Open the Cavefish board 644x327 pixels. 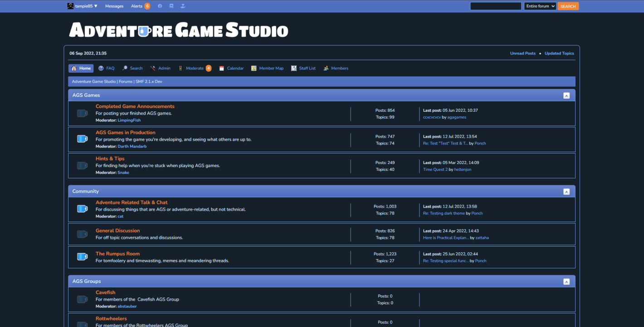click(106, 292)
